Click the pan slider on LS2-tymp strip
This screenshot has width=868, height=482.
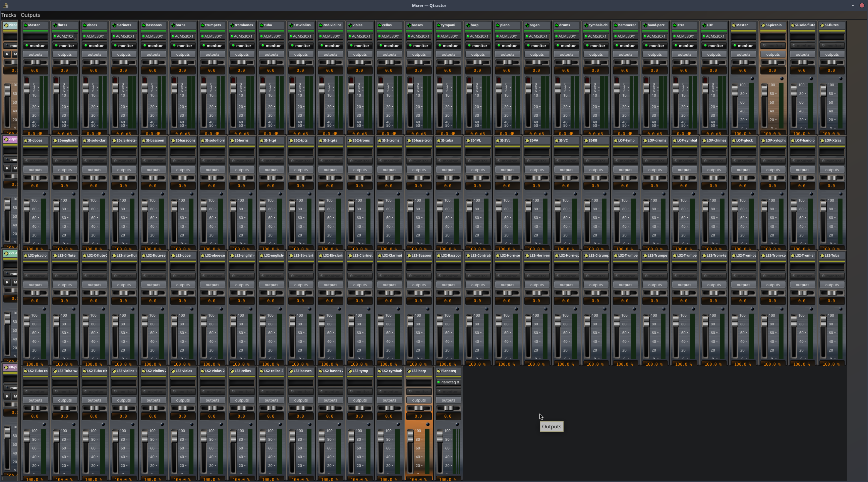point(360,408)
